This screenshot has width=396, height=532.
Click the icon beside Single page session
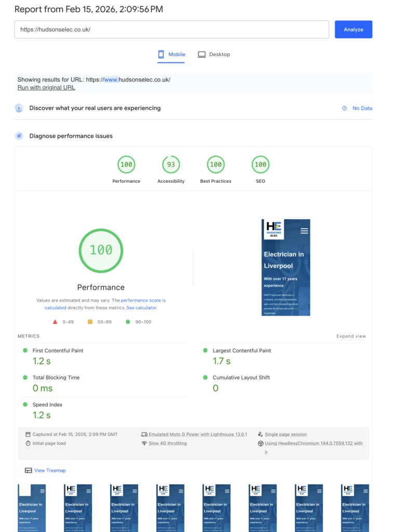click(x=260, y=434)
